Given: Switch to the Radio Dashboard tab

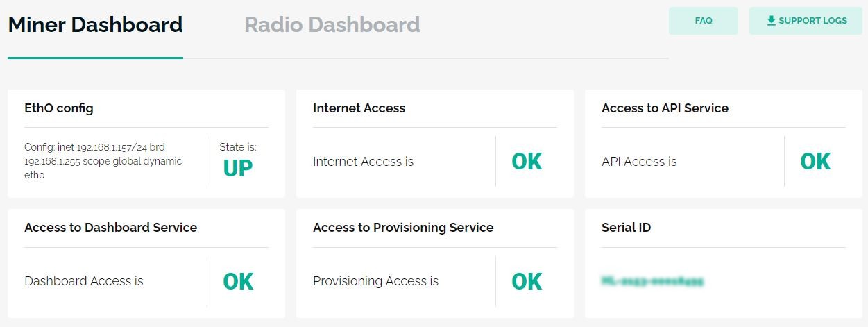Looking at the screenshot, I should click(332, 25).
